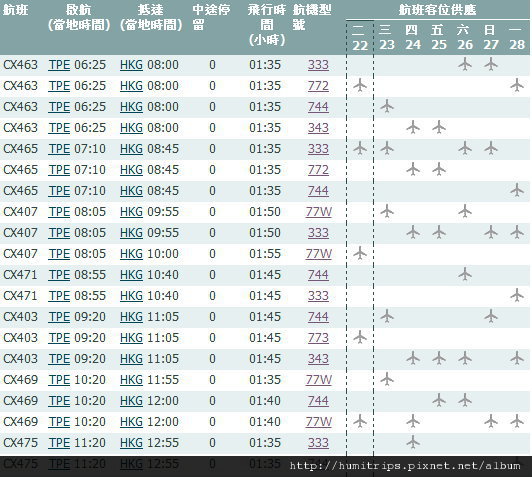Click the TPE link in the CX475 aircraft 333 row
The height and width of the screenshot is (477, 532).
click(x=59, y=443)
